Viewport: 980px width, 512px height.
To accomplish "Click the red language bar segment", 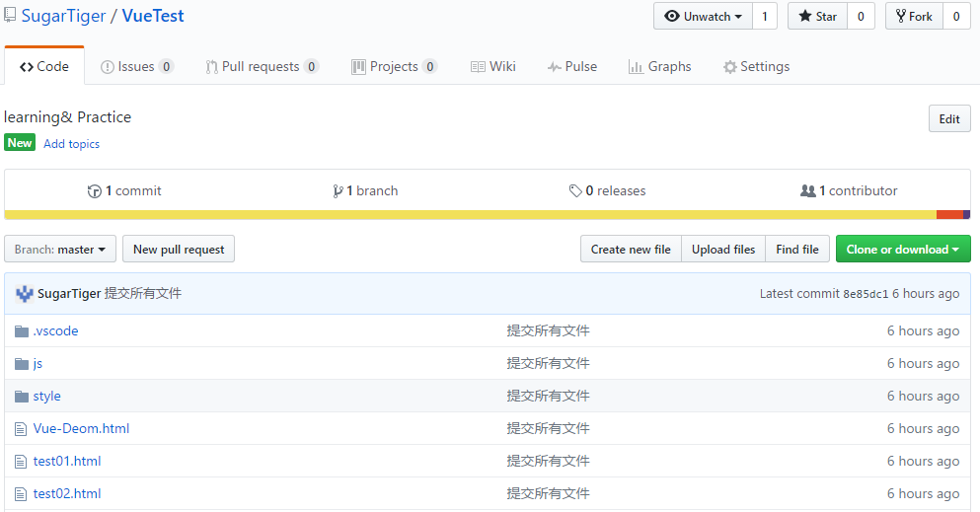I will coord(949,215).
